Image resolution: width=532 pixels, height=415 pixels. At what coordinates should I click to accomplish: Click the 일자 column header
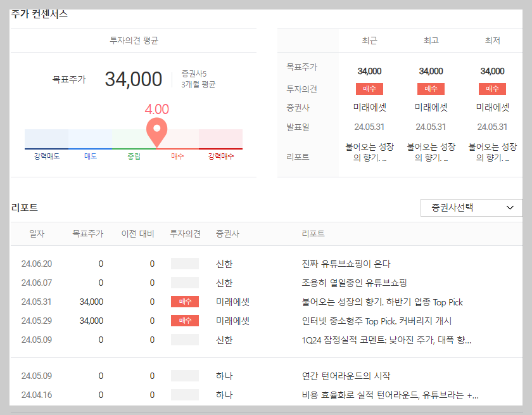pyautogui.click(x=37, y=233)
